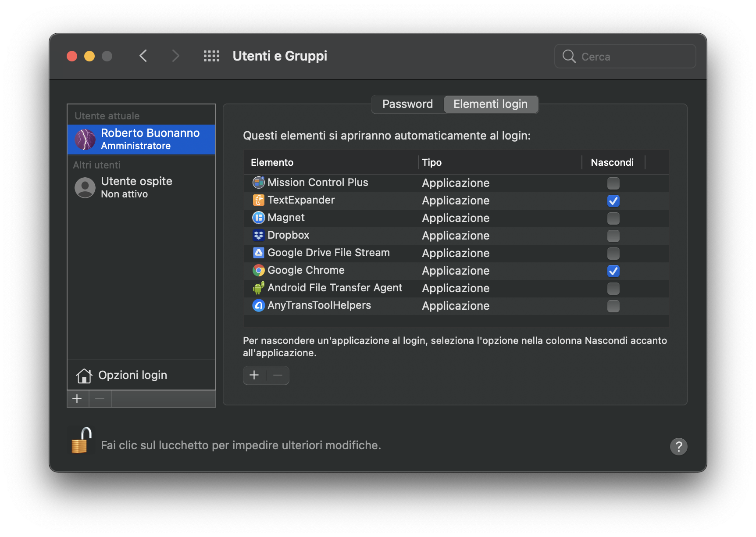The width and height of the screenshot is (756, 537).
Task: Open help with the question mark button
Action: click(678, 447)
